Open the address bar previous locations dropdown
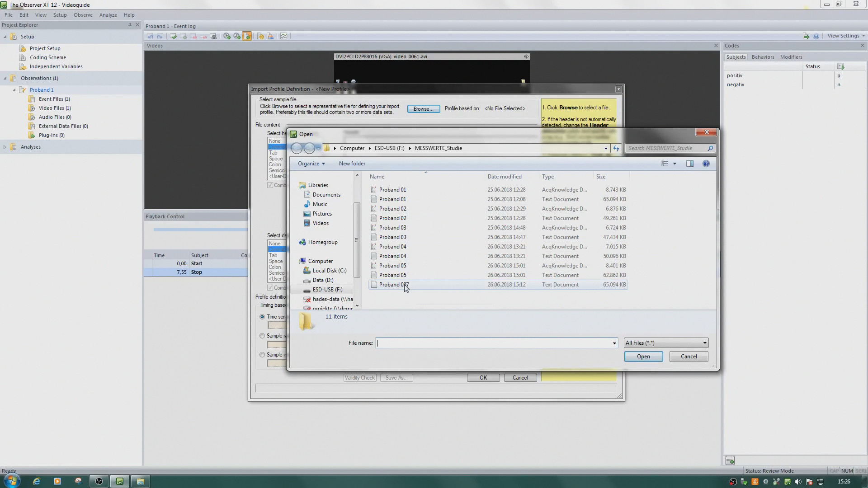Screen dimensions: 868x488 pyautogui.click(x=605, y=148)
